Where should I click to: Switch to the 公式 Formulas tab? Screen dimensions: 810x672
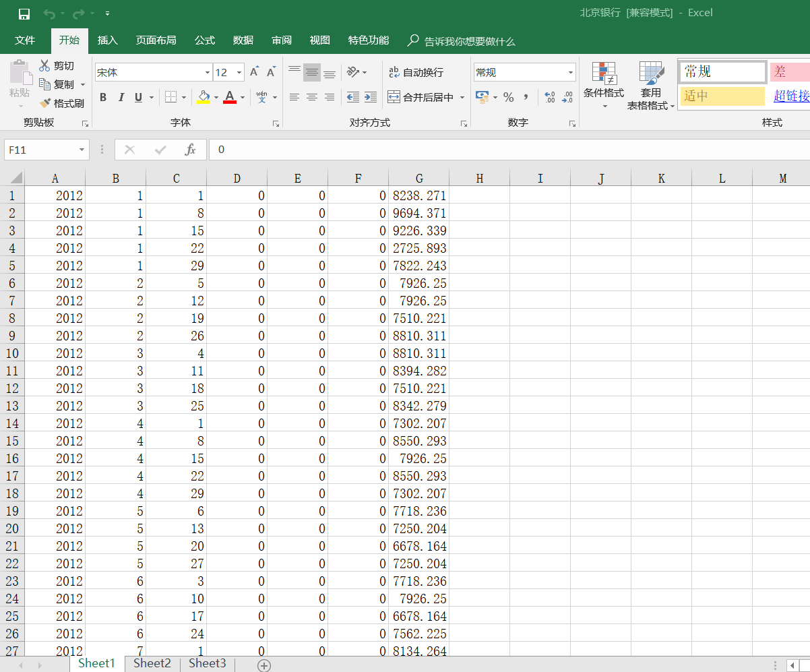[205, 40]
